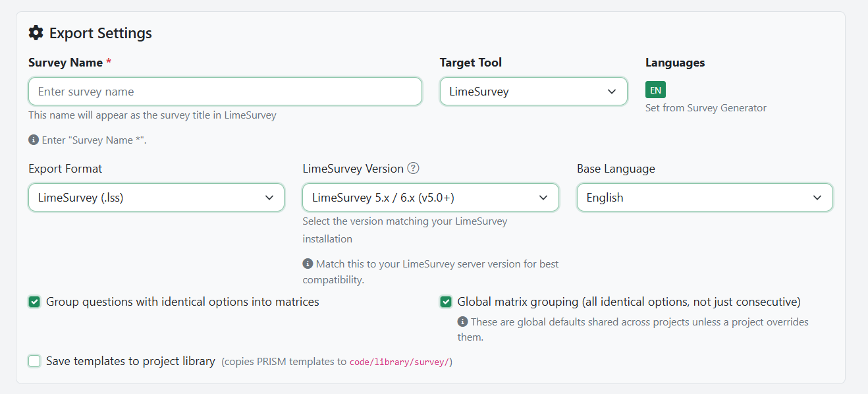
Task: Uncheck Group questions with identical options checkbox
Action: coord(34,302)
